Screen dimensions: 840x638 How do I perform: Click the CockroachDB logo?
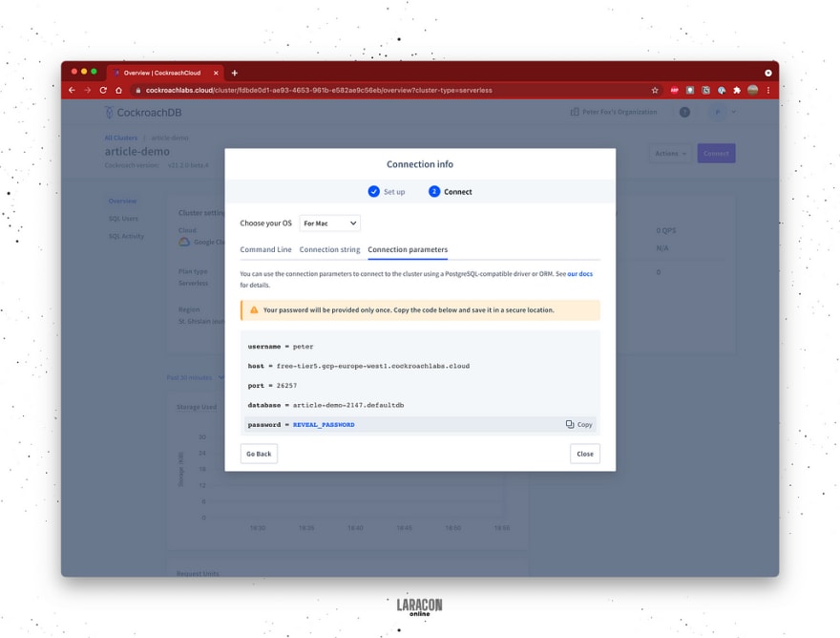click(142, 113)
